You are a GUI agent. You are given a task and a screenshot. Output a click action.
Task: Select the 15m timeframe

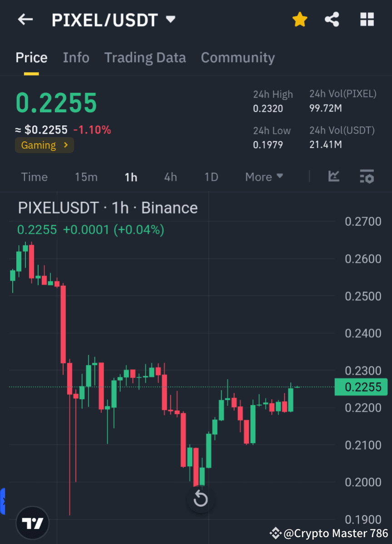pos(86,177)
